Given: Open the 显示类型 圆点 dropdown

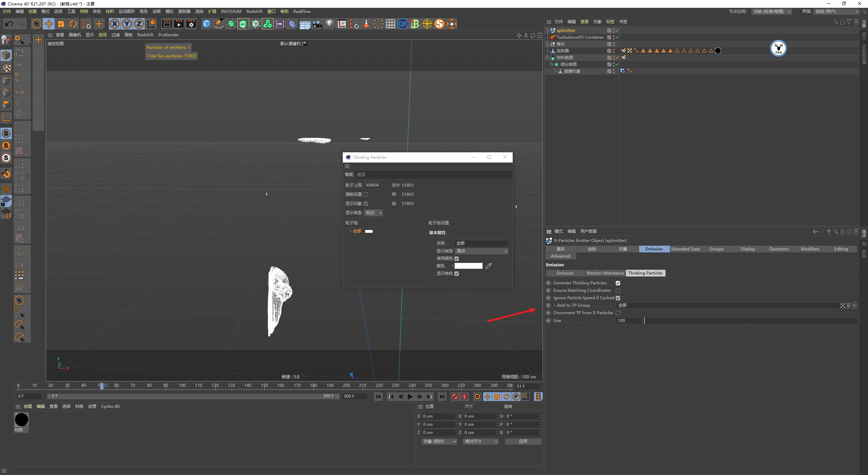Looking at the screenshot, I should 481,251.
